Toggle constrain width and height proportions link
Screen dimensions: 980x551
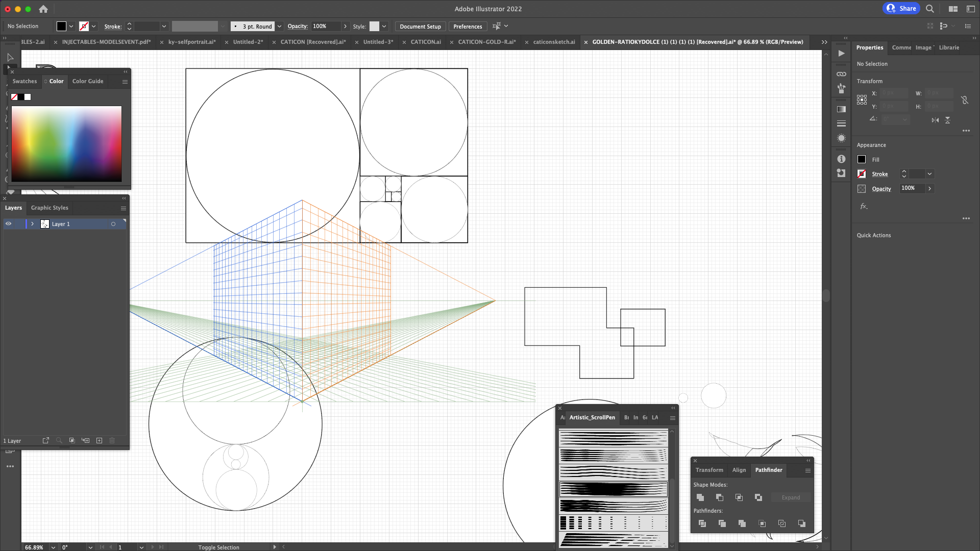click(965, 100)
